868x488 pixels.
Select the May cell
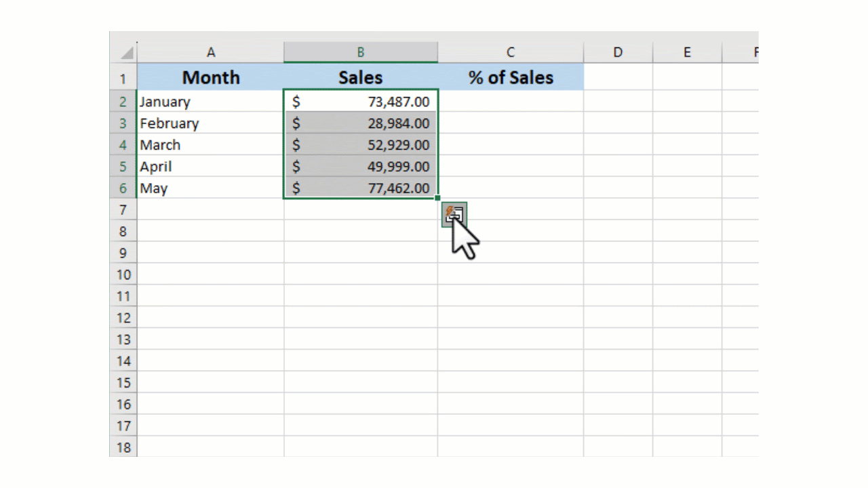[x=210, y=188]
